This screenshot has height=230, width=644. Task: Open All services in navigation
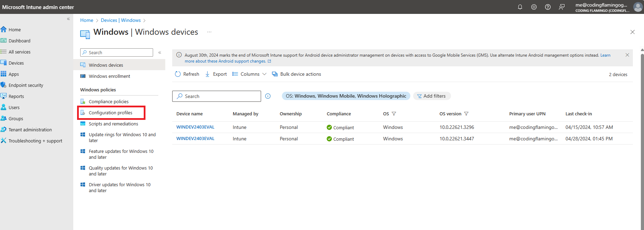pos(19,52)
